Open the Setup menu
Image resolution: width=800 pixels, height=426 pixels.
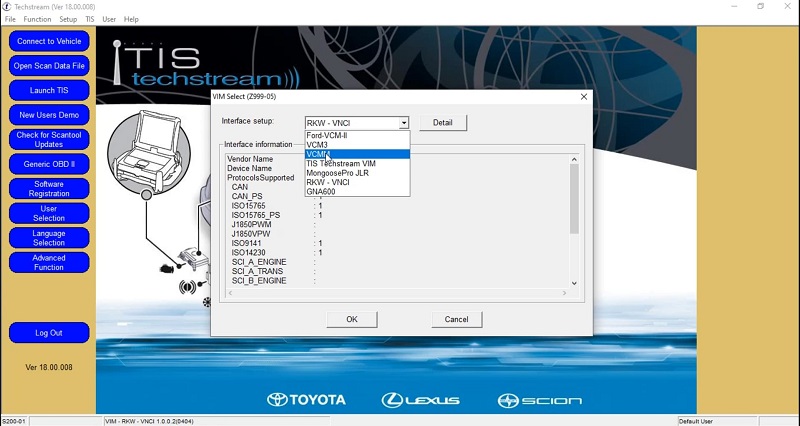point(68,19)
